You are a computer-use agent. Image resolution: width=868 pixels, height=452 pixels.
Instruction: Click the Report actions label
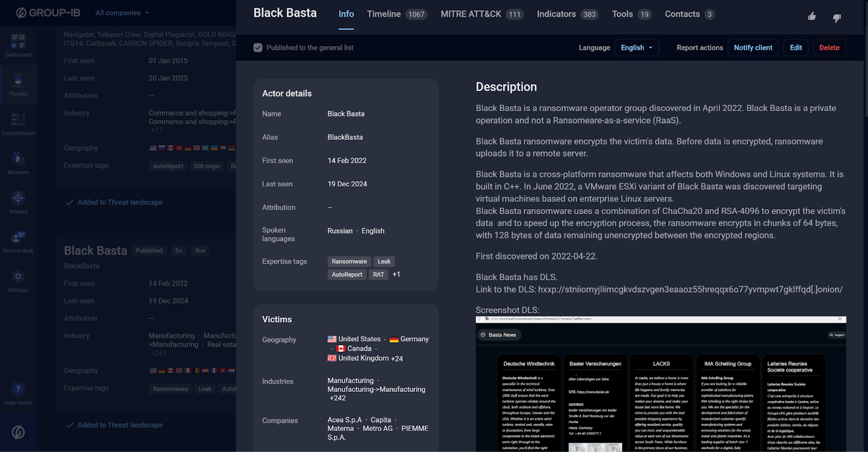coord(700,48)
